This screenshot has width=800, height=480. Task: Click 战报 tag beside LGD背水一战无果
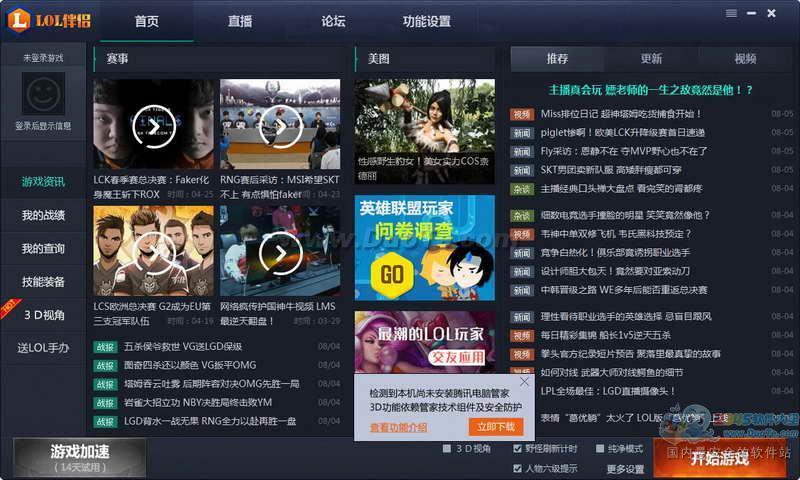pos(105,422)
